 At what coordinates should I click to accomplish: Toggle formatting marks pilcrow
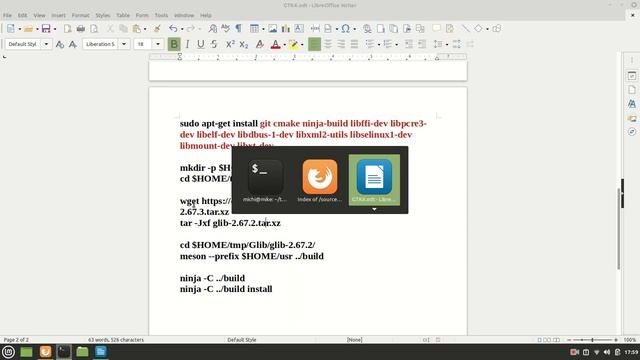pos(238,29)
